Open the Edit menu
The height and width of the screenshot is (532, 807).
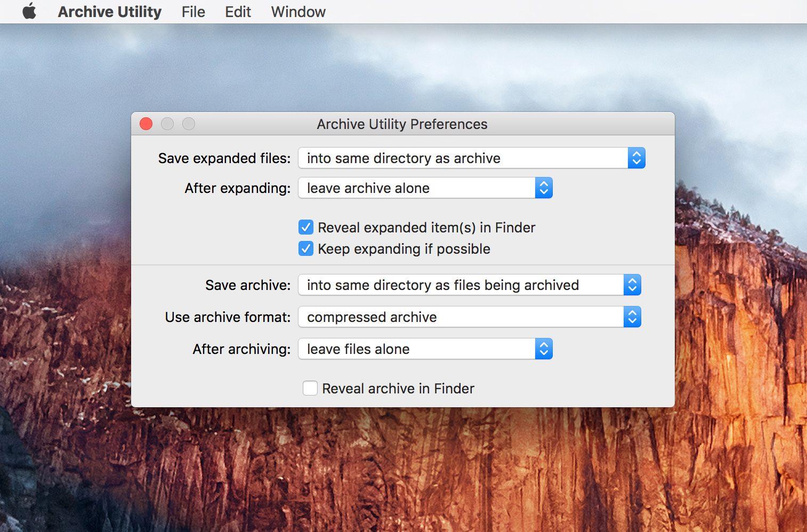click(238, 12)
